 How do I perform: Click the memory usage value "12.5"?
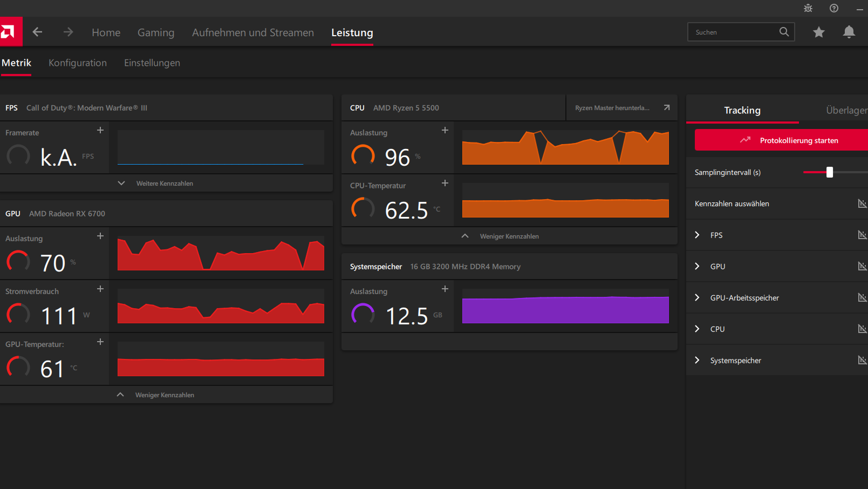point(407,316)
